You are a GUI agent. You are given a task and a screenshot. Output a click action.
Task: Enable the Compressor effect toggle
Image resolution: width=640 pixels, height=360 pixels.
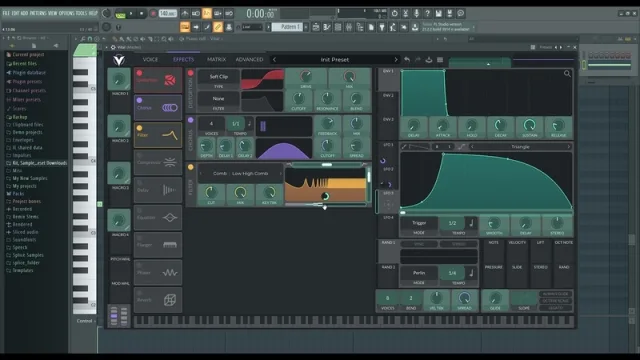tap(140, 156)
